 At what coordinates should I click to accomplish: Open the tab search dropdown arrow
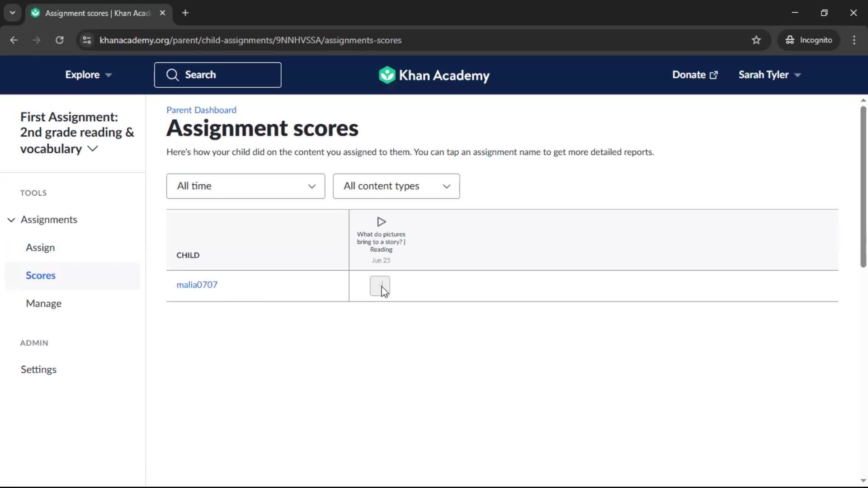13,13
